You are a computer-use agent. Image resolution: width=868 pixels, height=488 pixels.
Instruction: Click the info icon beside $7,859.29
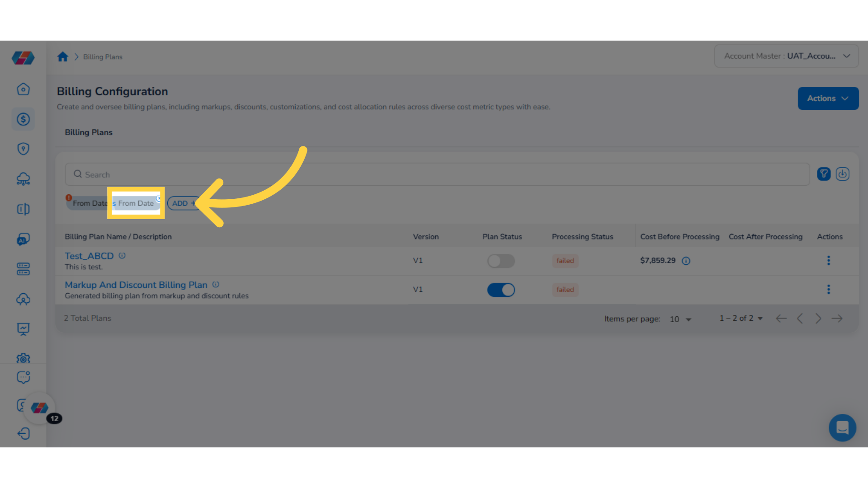[x=686, y=261]
